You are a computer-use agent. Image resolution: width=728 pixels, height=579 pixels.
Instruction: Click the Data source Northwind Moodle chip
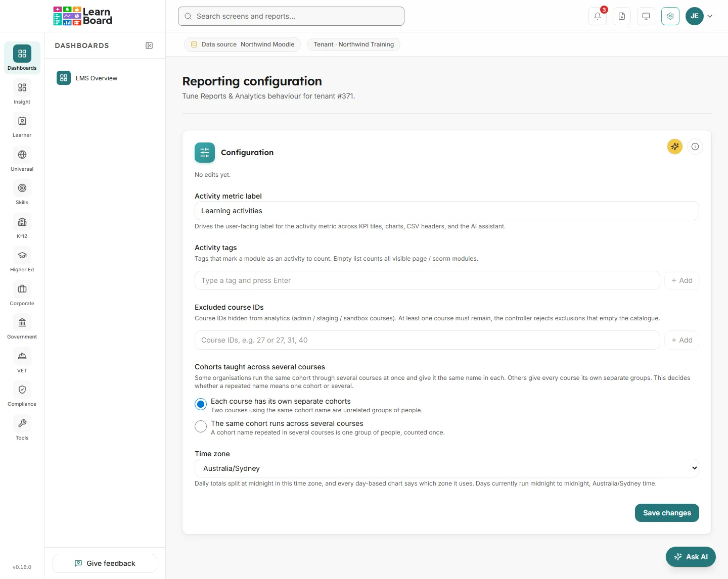(242, 44)
